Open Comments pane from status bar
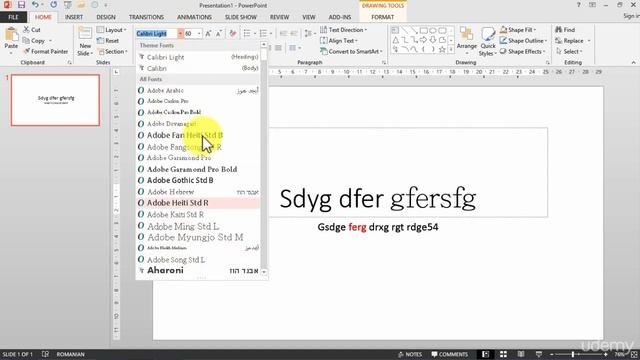This screenshot has height=360, width=640. (x=450, y=354)
